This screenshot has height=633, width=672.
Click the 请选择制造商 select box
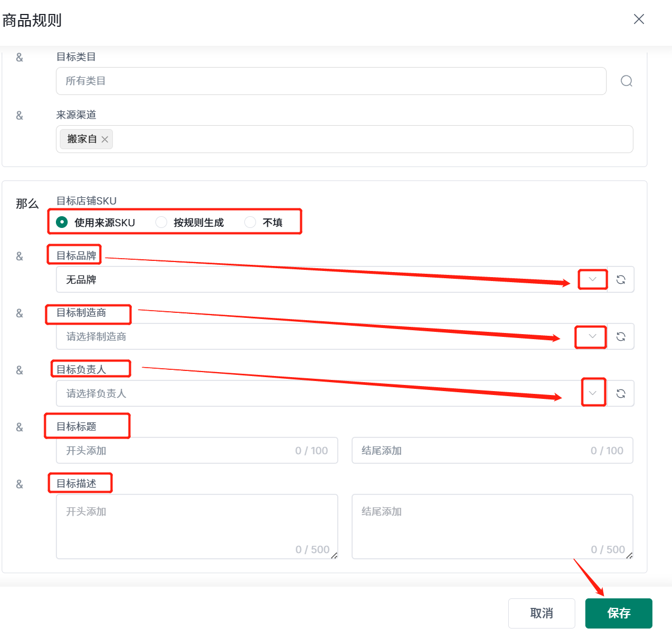(332, 336)
